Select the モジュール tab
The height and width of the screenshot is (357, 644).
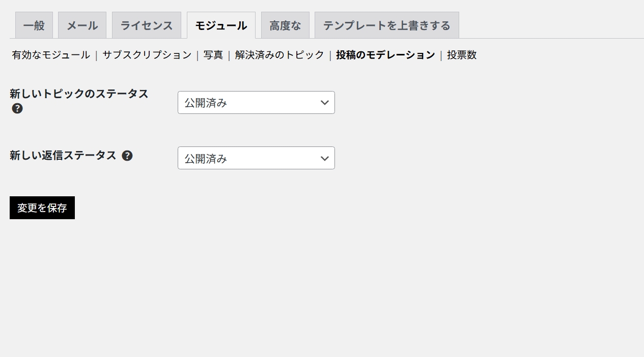click(x=221, y=25)
